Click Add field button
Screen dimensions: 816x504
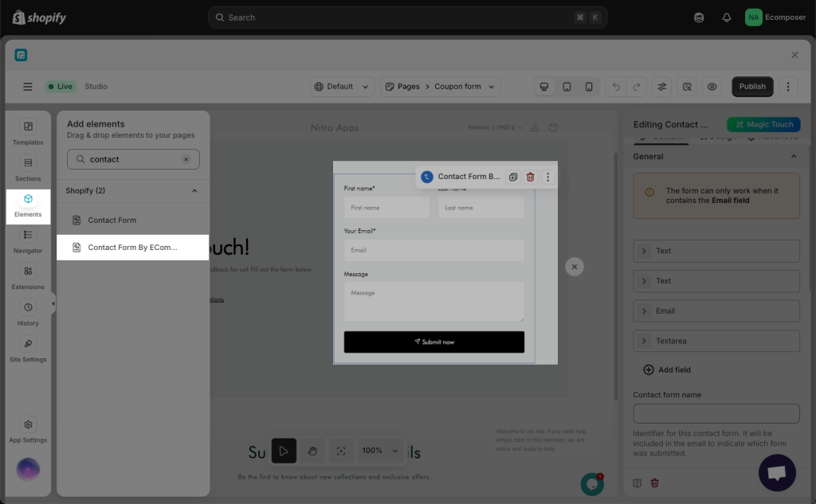tap(667, 370)
